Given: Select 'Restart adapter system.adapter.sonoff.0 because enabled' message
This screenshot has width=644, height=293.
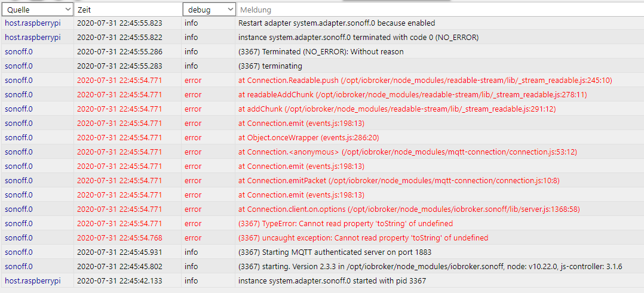Looking at the screenshot, I should coord(336,23).
